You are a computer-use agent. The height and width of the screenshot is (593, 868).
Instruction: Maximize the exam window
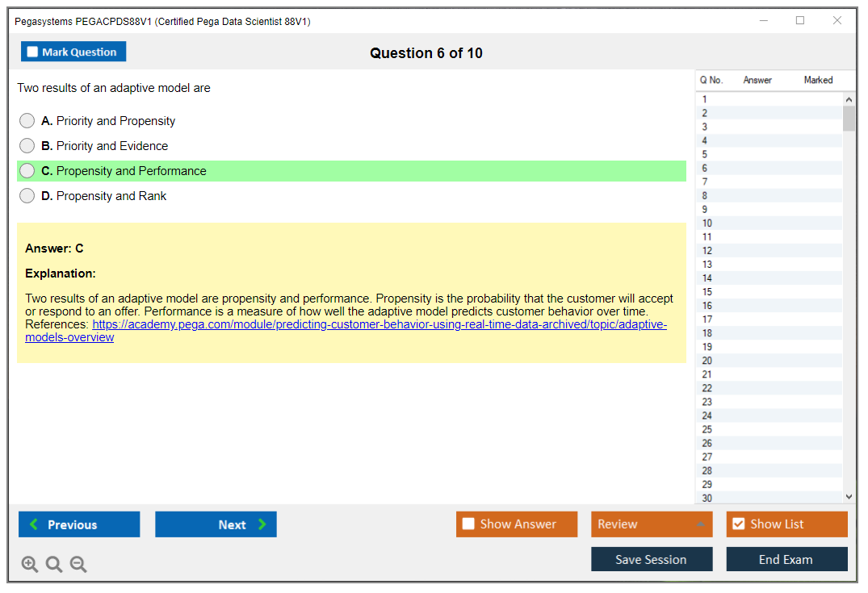click(800, 21)
